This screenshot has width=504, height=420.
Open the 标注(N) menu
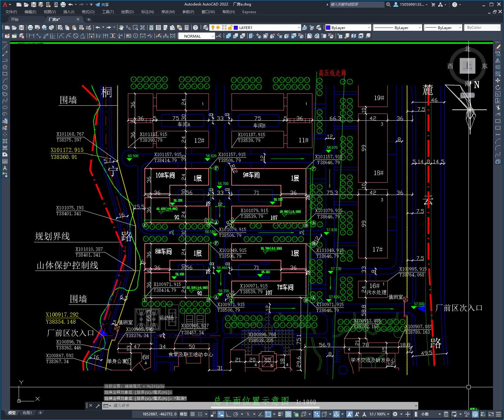coord(147,12)
